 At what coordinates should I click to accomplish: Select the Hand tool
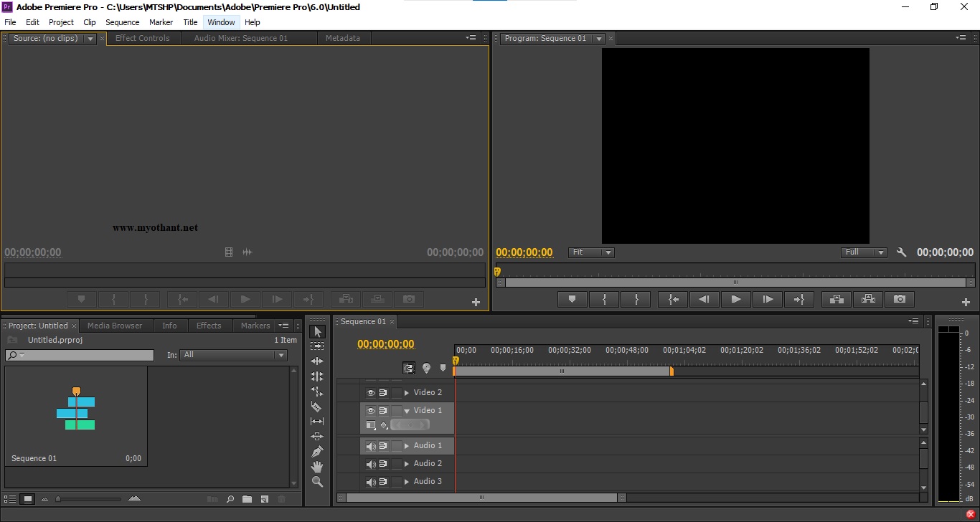(x=317, y=467)
